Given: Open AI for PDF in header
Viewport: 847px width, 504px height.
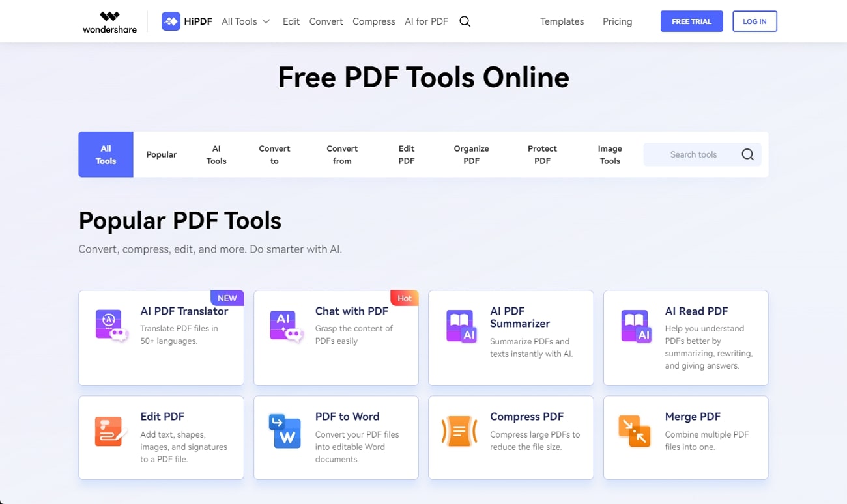Looking at the screenshot, I should (426, 21).
